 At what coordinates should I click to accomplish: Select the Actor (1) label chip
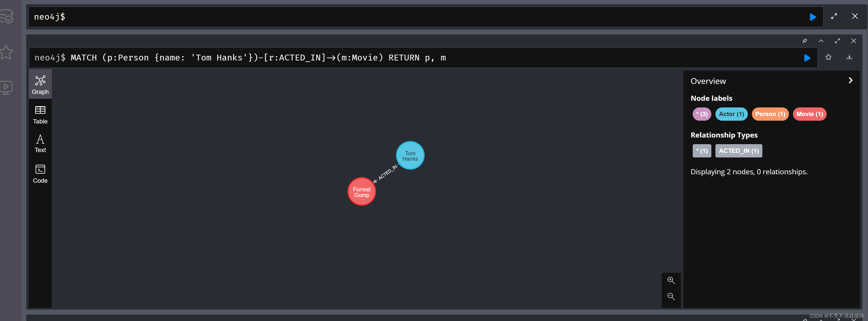[731, 114]
